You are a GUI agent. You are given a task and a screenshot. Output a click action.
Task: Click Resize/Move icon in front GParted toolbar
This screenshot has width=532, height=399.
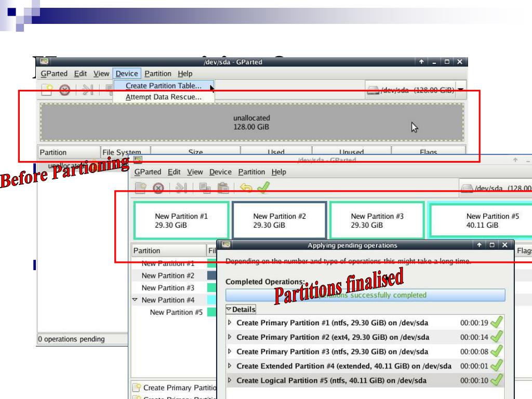(x=181, y=188)
